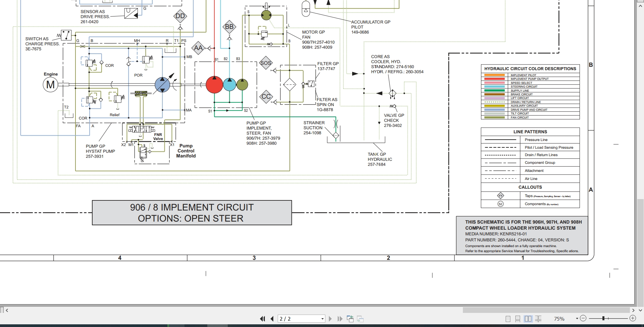644x327 pixels.
Task: Click the DD pressure tap diamond
Action: (x=180, y=16)
